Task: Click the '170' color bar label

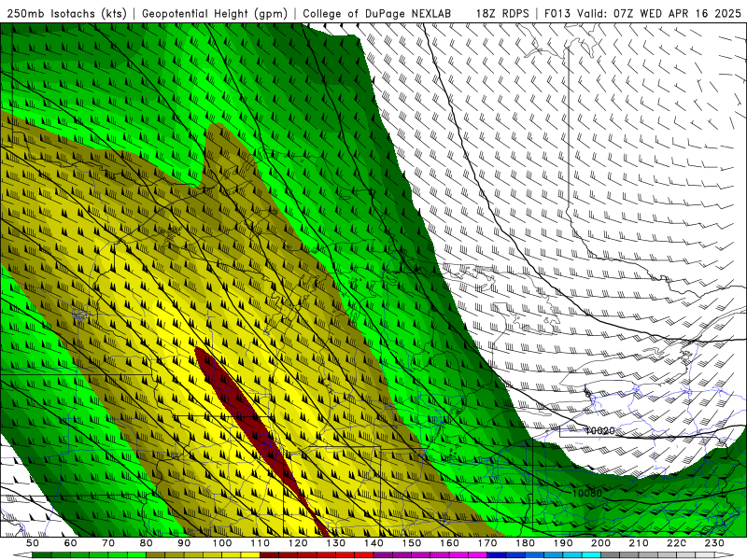Action: (x=487, y=543)
